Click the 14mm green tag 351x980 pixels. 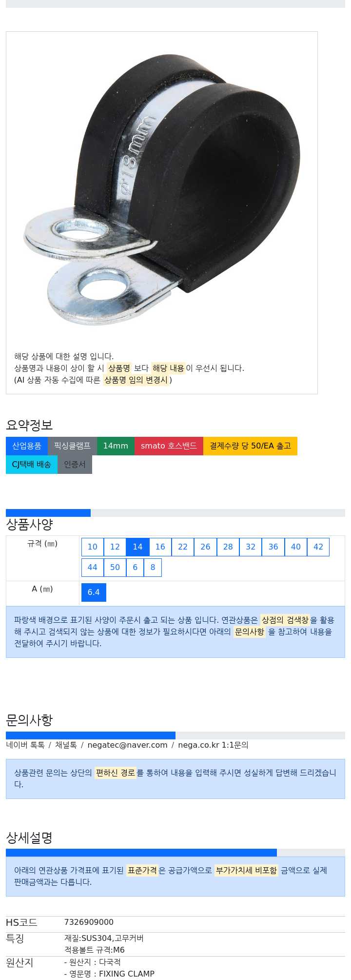[x=116, y=446]
